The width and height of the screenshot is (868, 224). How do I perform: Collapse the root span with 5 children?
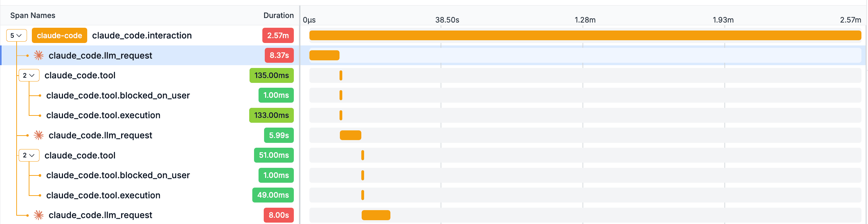coord(16,35)
